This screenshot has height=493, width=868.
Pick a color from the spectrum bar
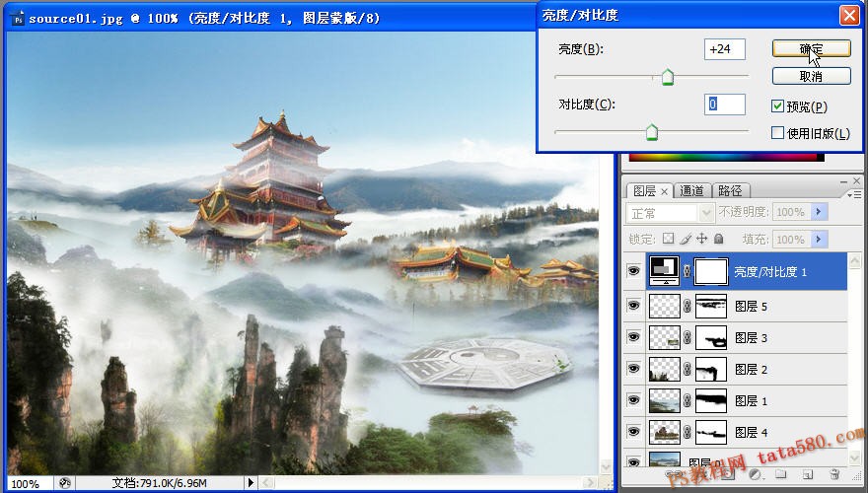point(726,158)
